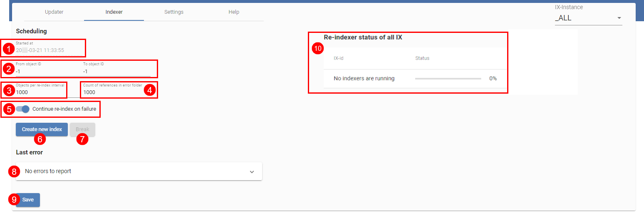The image size is (644, 216).
Task: Click the 0% progress value
Action: point(493,78)
